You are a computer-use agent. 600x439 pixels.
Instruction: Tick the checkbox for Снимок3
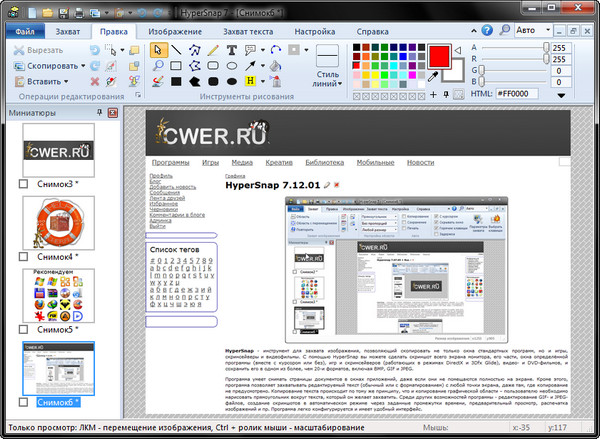click(x=25, y=185)
